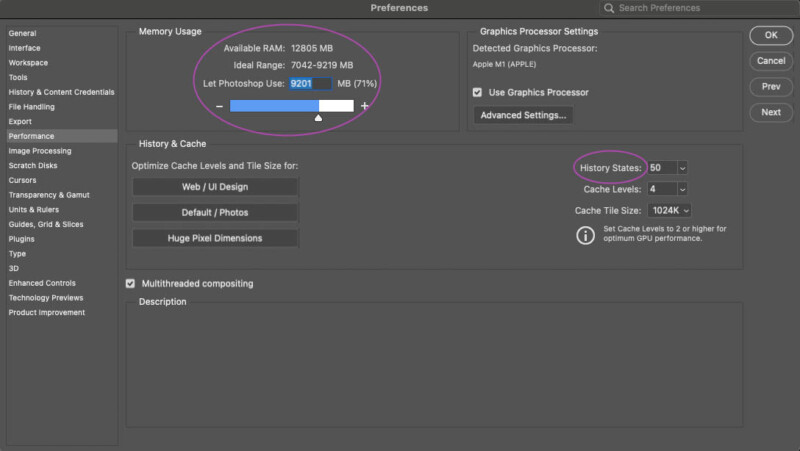Screen dimensions: 800x451
Task: Open the Plugins category
Action: click(21, 239)
